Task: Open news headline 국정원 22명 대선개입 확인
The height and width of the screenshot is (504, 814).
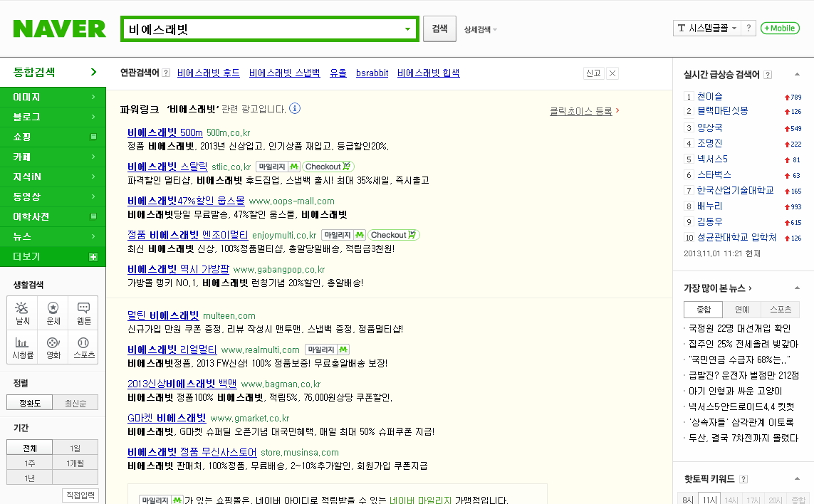Action: click(x=739, y=328)
